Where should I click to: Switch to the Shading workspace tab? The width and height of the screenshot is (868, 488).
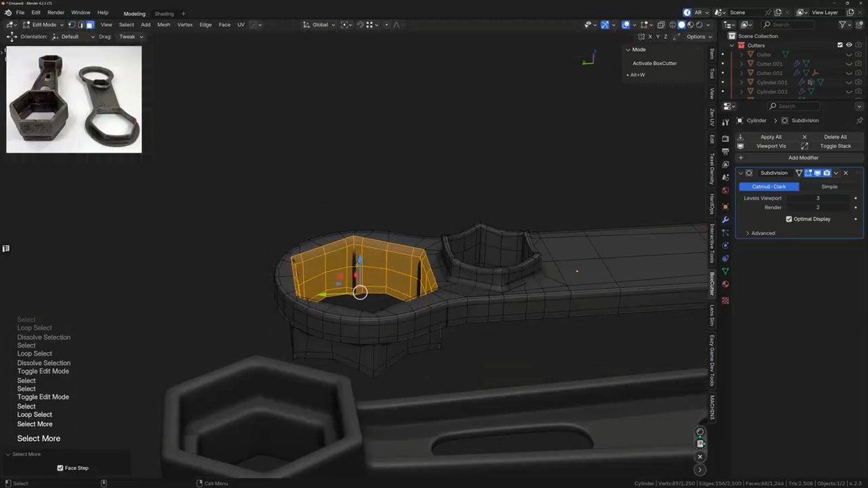[x=164, y=14]
